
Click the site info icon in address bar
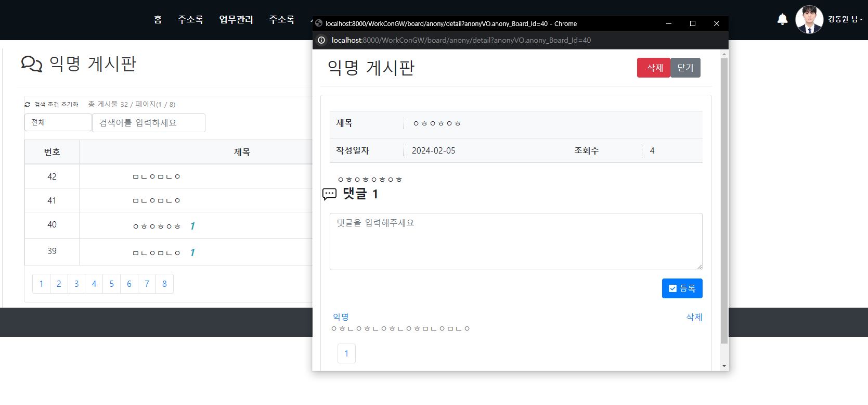click(x=321, y=40)
